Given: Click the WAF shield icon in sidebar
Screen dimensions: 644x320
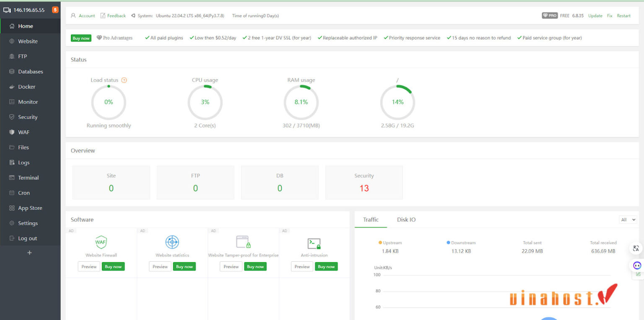Looking at the screenshot, I should click(x=12, y=132).
